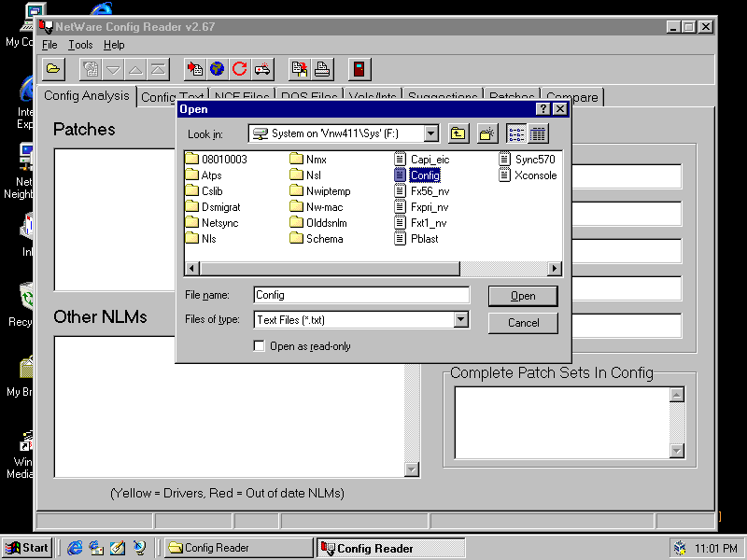The image size is (747, 560).
Task: Click the file list scroll right arrow
Action: 554,269
